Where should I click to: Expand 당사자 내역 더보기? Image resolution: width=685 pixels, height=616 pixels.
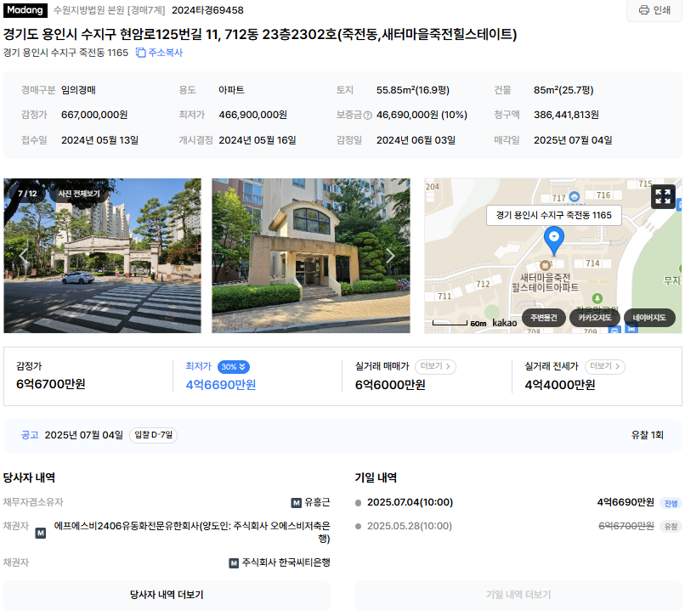167,595
